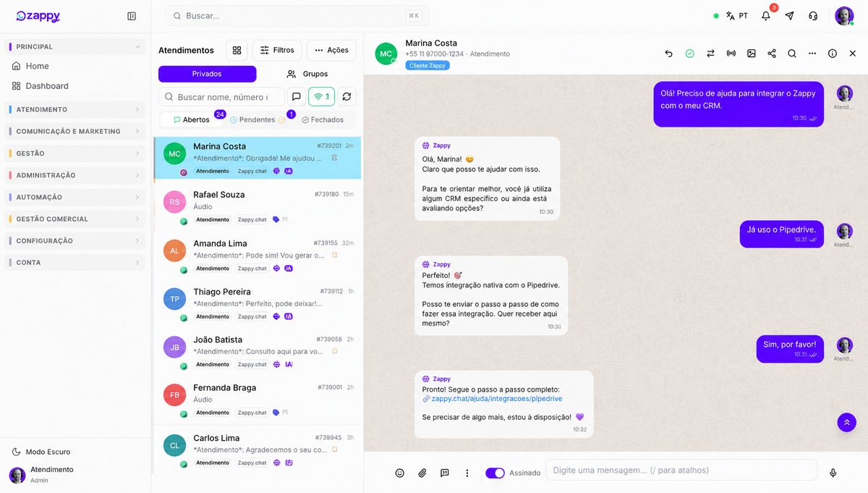Show the Pendentes conversations tab

[258, 119]
